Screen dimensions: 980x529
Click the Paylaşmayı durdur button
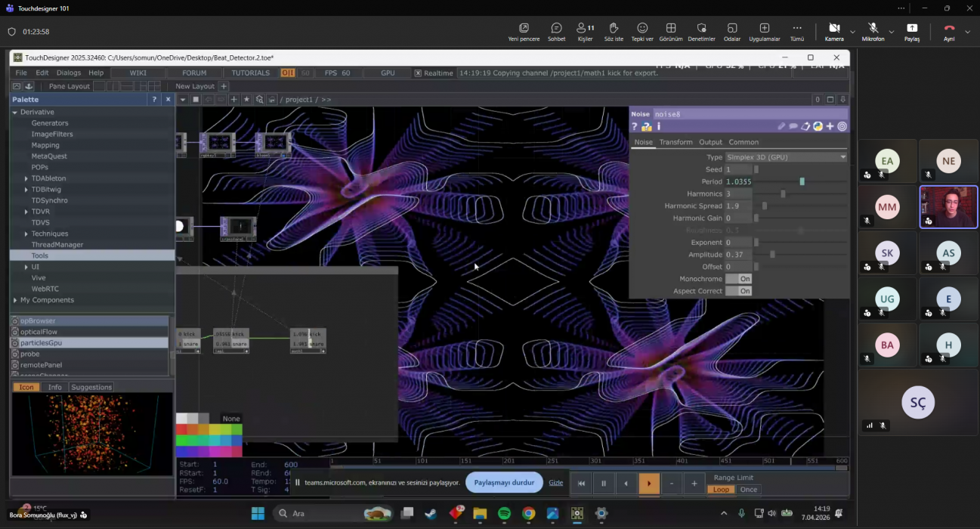pos(504,483)
